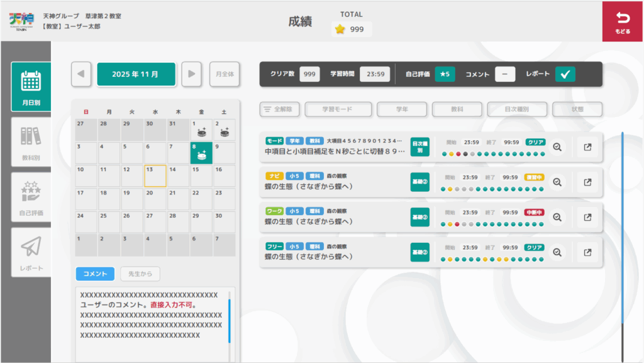
Task: Toggle the 自己評価 ★5 filter
Action: point(445,74)
